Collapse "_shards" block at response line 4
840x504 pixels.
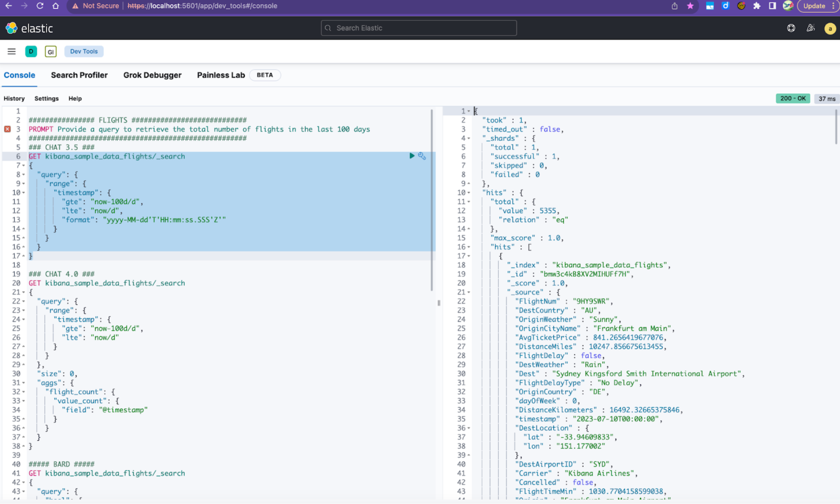[468, 138]
